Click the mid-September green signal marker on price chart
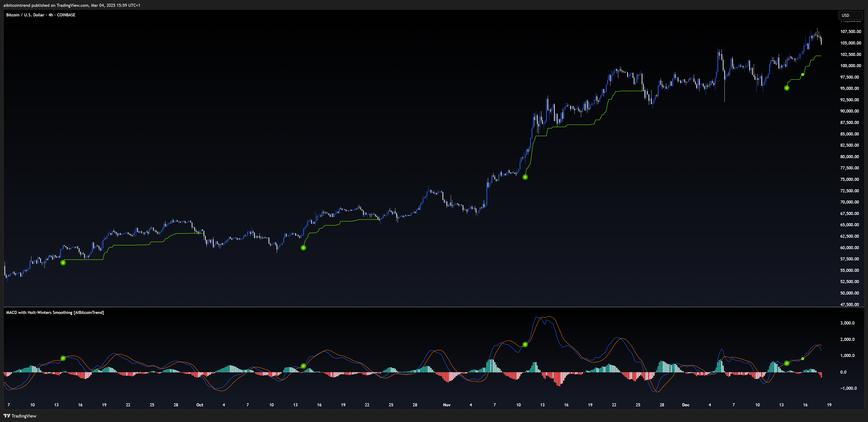The image size is (868, 422). click(x=63, y=262)
